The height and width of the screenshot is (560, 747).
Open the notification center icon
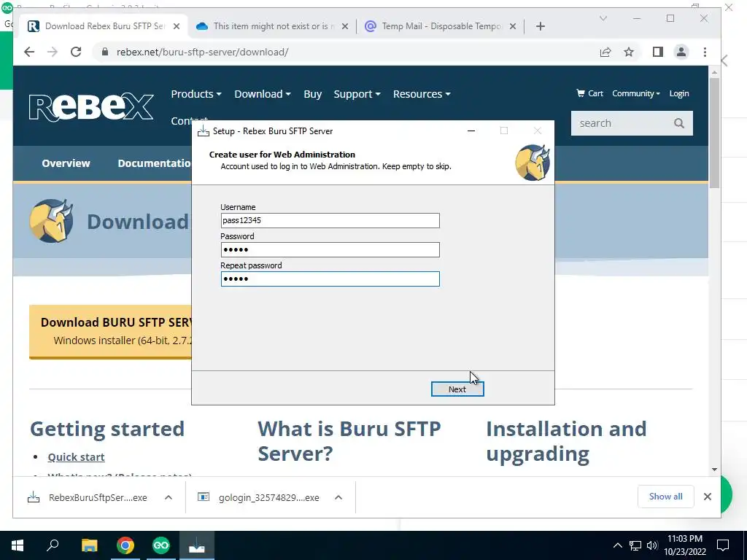click(723, 545)
